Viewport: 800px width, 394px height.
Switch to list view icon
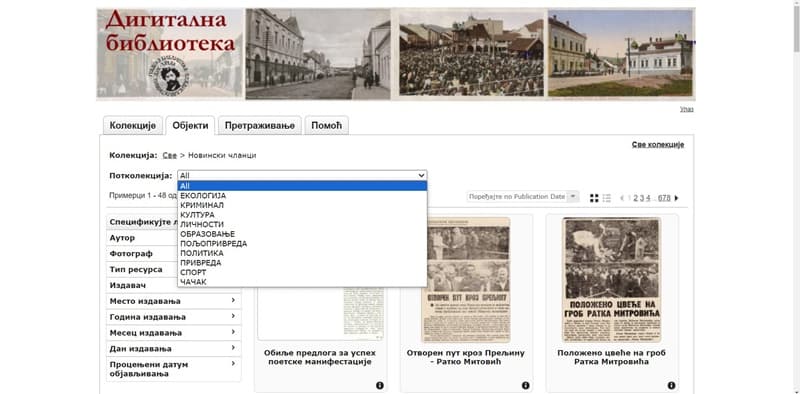click(607, 198)
